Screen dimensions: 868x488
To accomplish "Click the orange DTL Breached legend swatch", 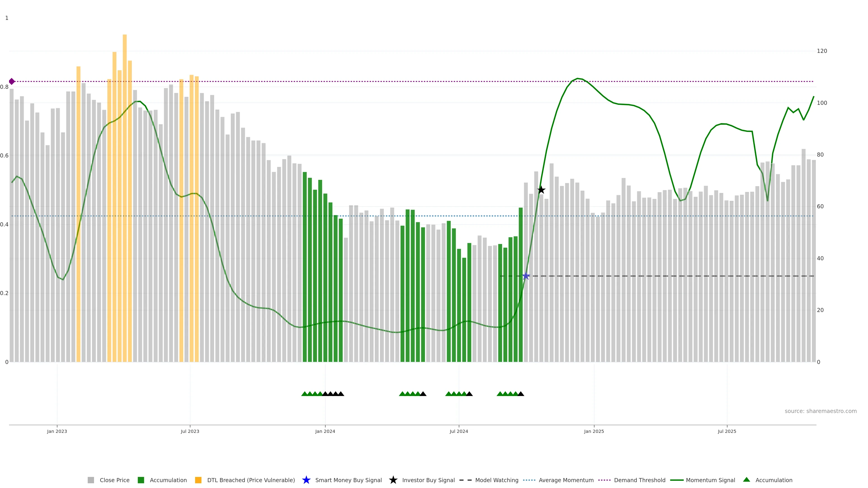I will click(x=198, y=480).
